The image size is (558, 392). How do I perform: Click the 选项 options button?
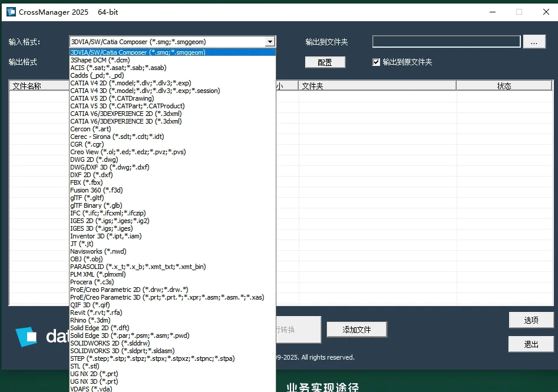click(x=530, y=320)
